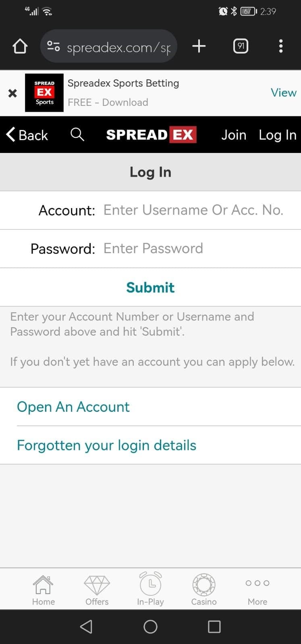301x644 pixels.
Task: Open the Home tab in bottom navigation
Action: click(x=43, y=589)
